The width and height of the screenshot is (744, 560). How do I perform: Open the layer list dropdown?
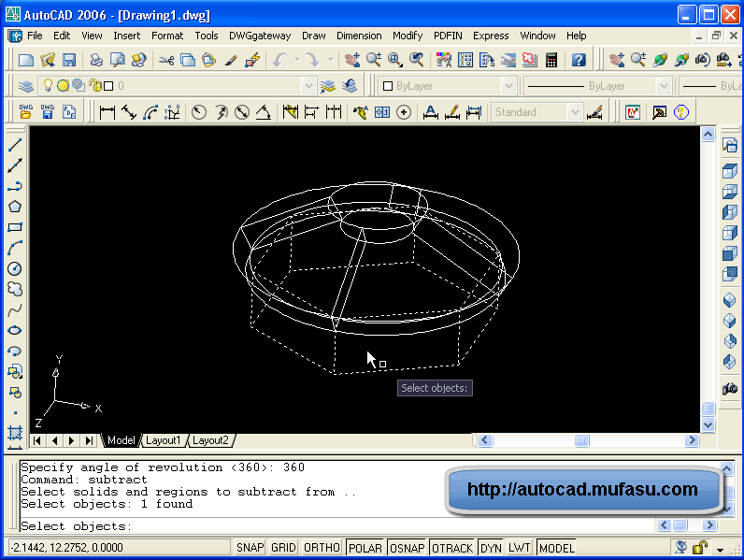(x=308, y=86)
